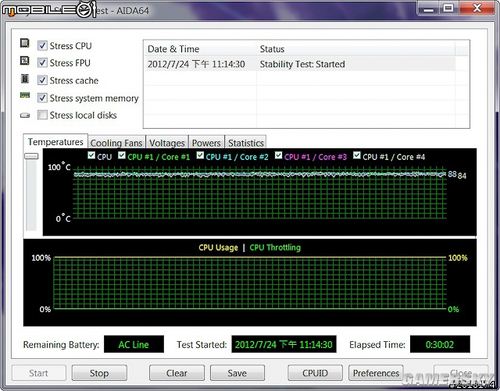Toggle CPU #1 / Core #3 temperature checkbox

click(x=278, y=155)
